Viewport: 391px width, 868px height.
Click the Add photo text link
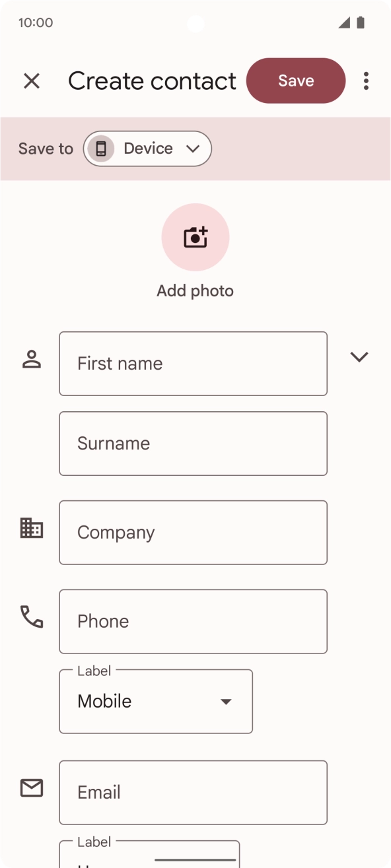196,290
